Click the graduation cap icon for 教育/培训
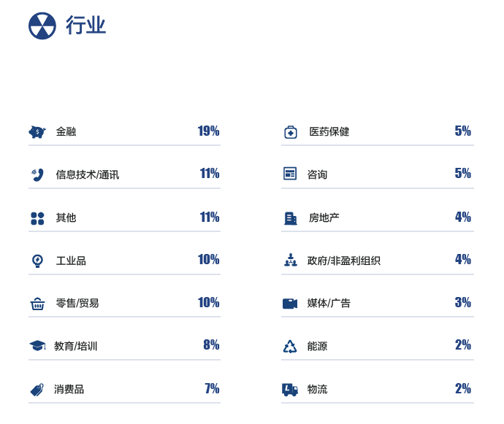 37,346
